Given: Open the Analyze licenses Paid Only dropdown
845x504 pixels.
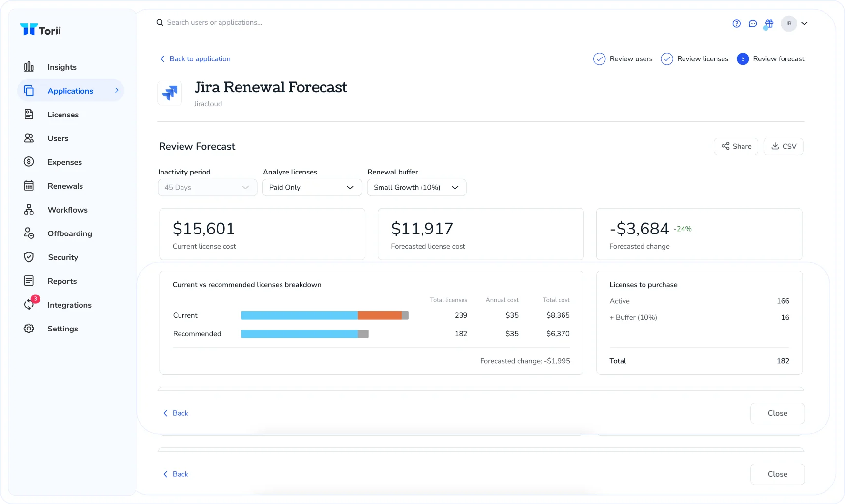Looking at the screenshot, I should pos(312,188).
